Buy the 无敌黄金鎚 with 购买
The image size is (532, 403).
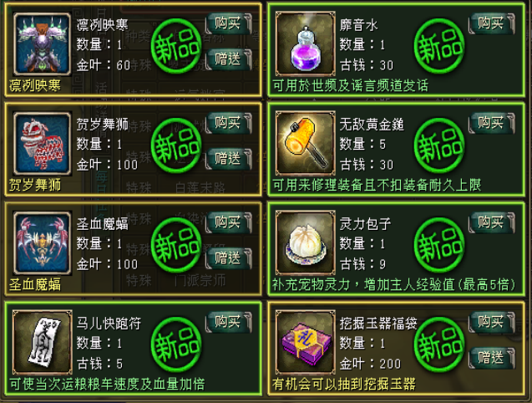pos(492,123)
